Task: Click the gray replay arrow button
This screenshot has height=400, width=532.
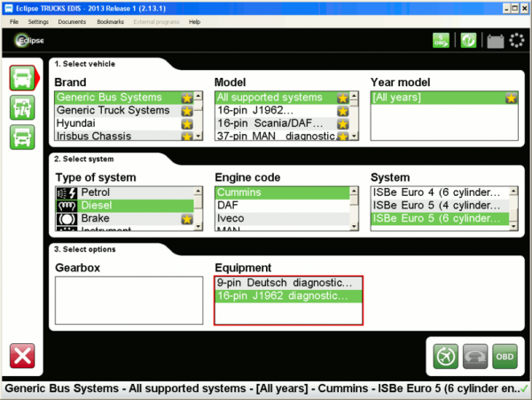Action: pos(475,357)
